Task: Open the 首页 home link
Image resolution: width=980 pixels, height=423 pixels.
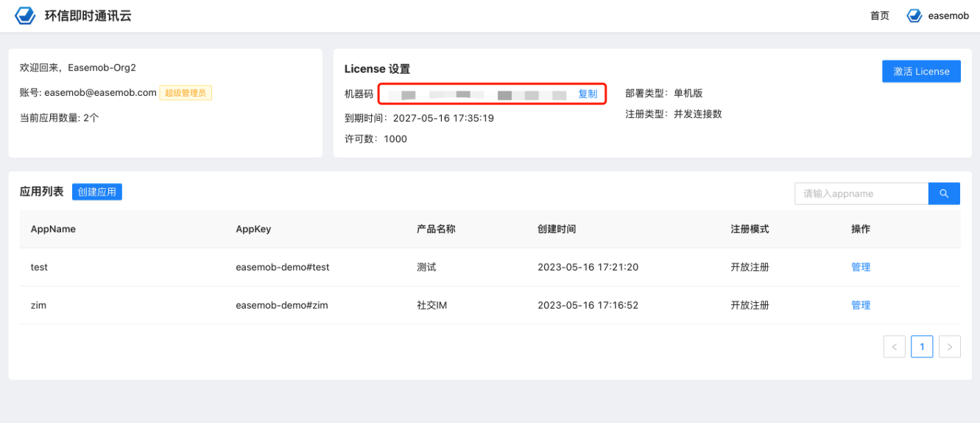Action: tap(880, 15)
